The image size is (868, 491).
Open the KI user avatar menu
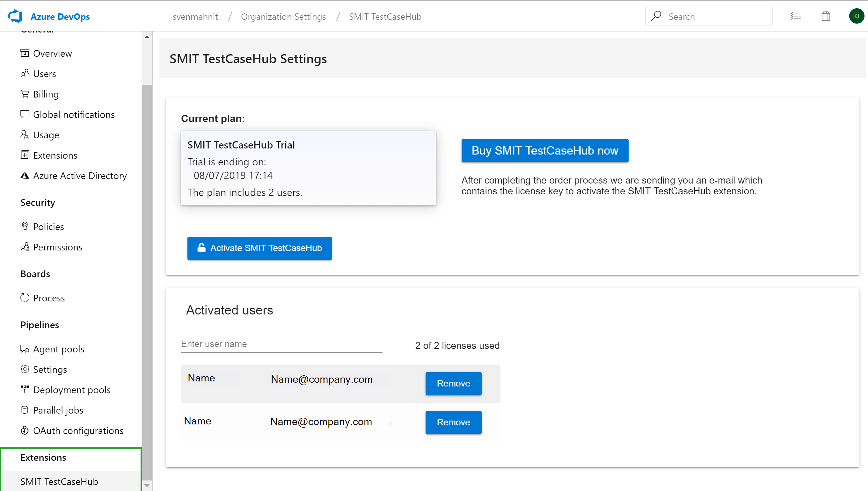pyautogui.click(x=856, y=16)
